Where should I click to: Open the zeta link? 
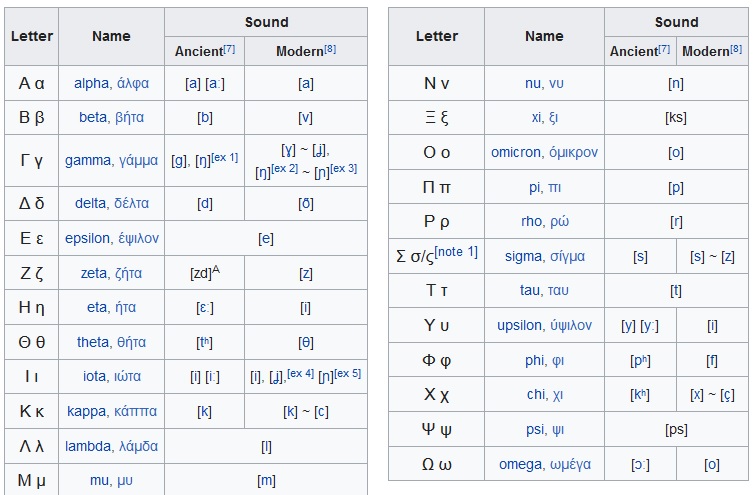click(94, 273)
